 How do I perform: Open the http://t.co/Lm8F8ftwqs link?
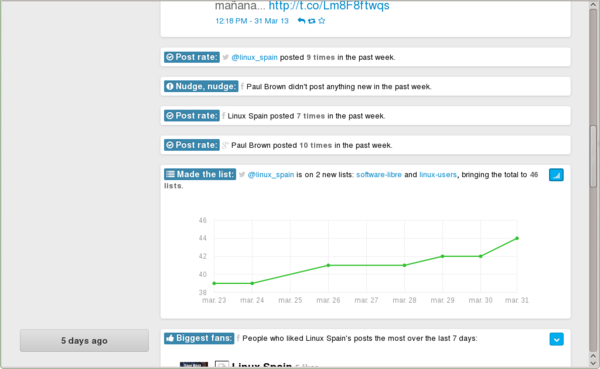pyautogui.click(x=329, y=6)
